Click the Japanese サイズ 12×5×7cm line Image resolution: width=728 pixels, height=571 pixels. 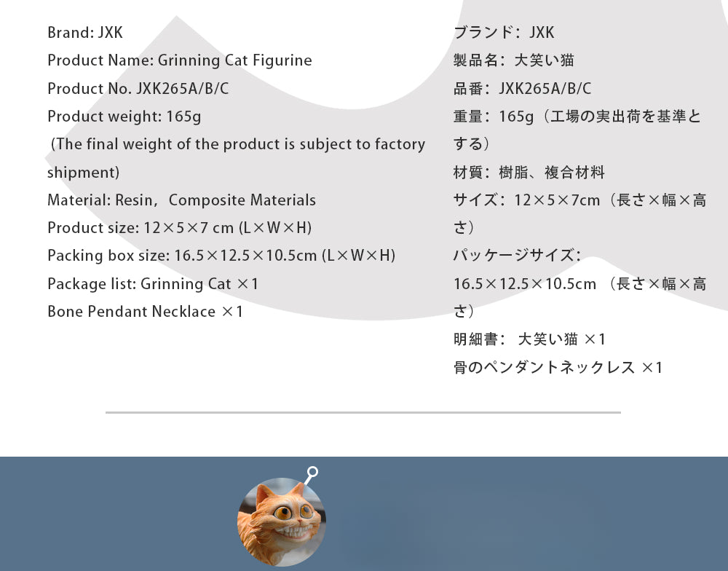point(580,213)
